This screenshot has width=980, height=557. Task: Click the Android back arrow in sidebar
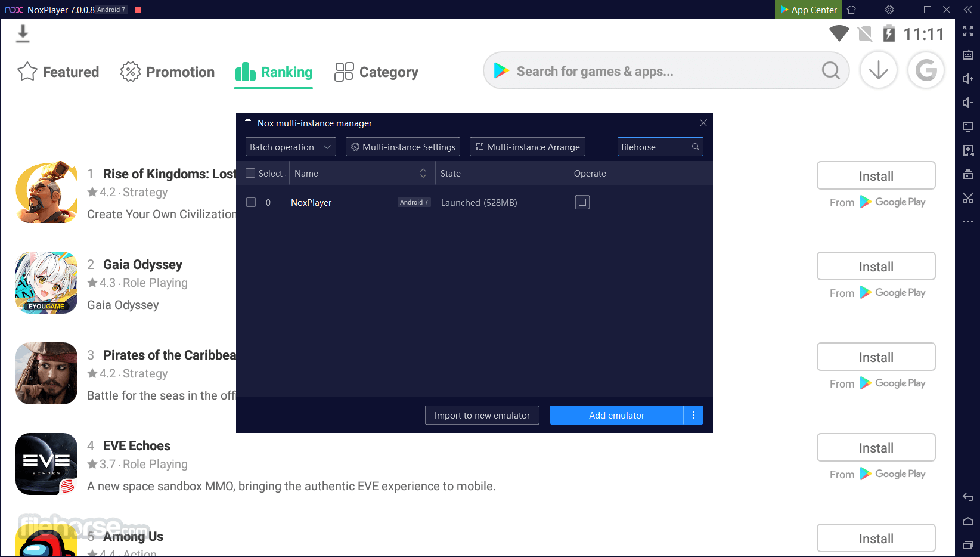point(968,497)
